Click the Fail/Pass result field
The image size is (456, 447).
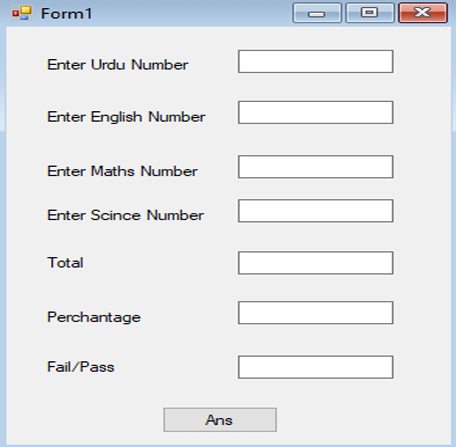coord(316,367)
